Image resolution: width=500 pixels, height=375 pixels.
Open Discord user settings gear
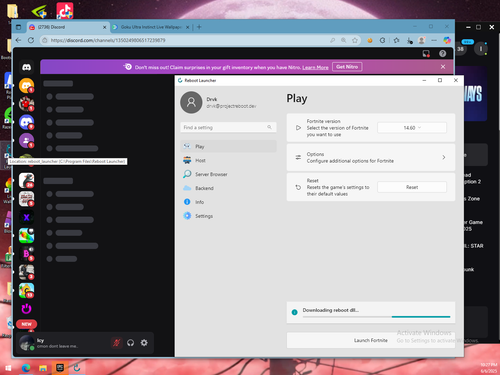coord(144,343)
